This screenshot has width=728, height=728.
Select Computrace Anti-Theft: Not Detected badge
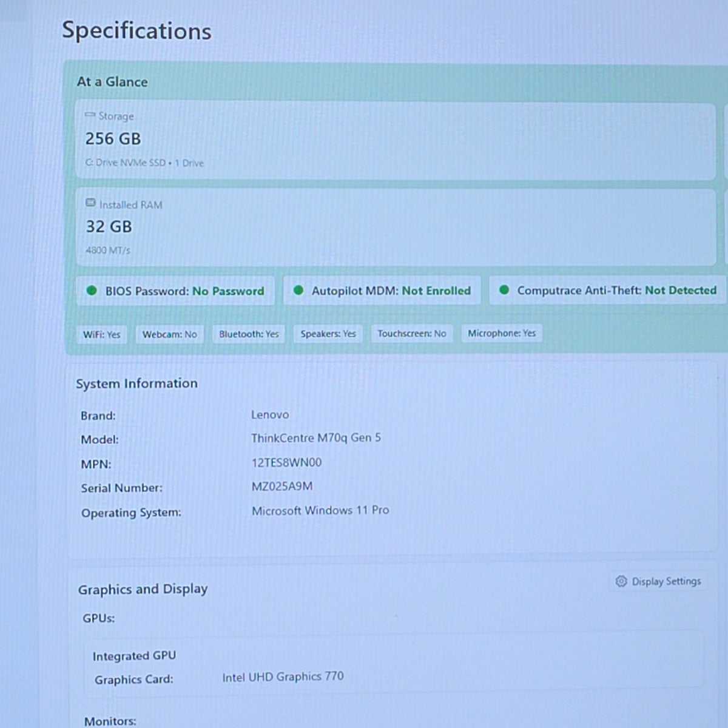[x=607, y=290]
